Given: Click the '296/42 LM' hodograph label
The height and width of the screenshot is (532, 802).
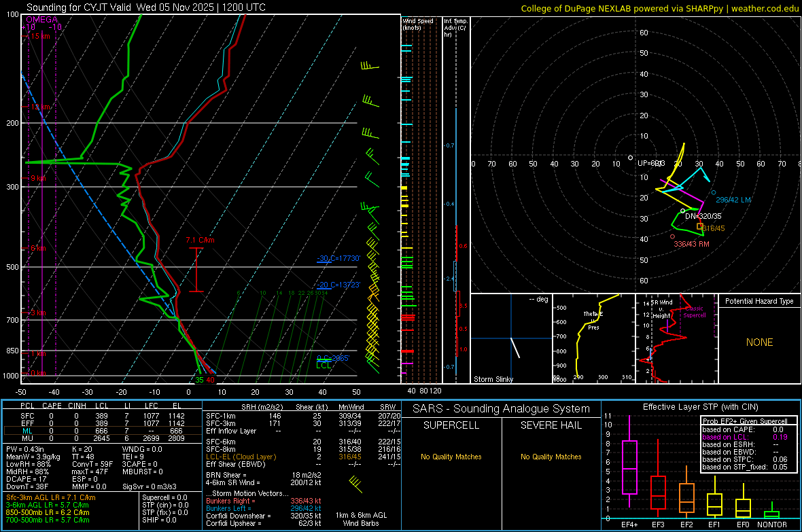Looking at the screenshot, I should tap(733, 200).
